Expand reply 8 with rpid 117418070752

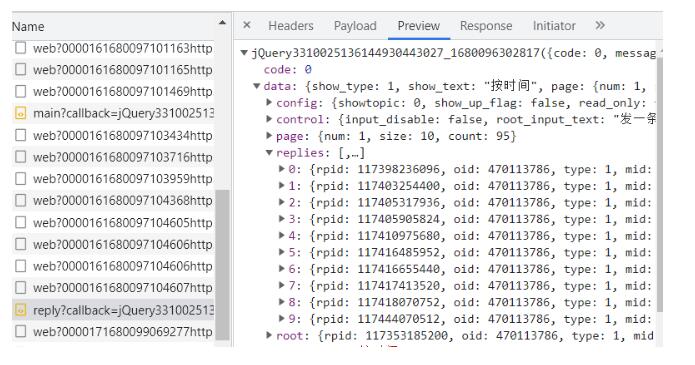pos(281,302)
